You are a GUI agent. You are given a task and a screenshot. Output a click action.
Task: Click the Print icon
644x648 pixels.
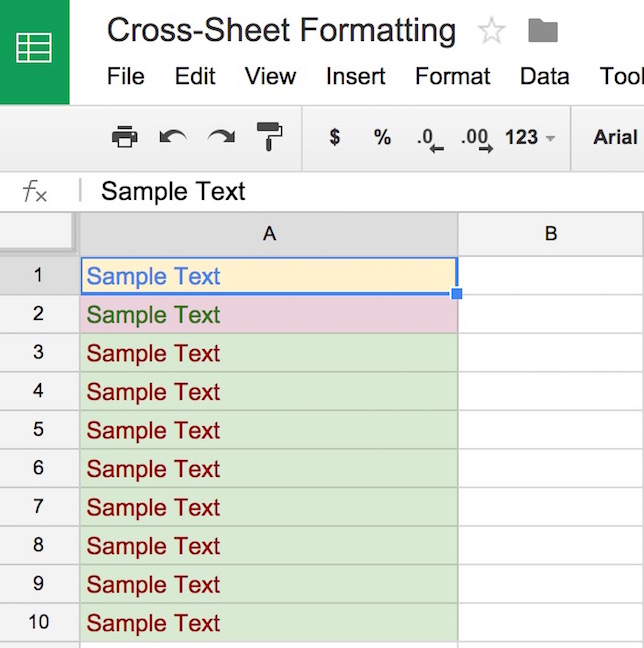[x=125, y=136]
